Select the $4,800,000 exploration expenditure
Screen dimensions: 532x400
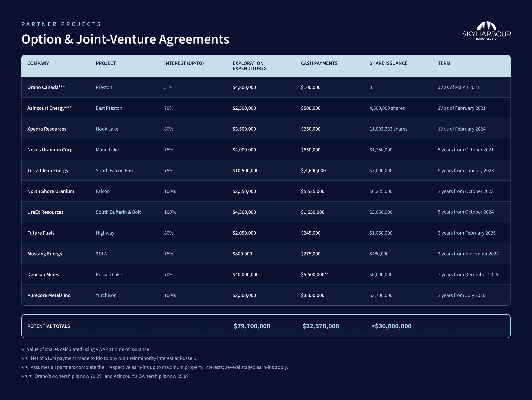click(244, 88)
